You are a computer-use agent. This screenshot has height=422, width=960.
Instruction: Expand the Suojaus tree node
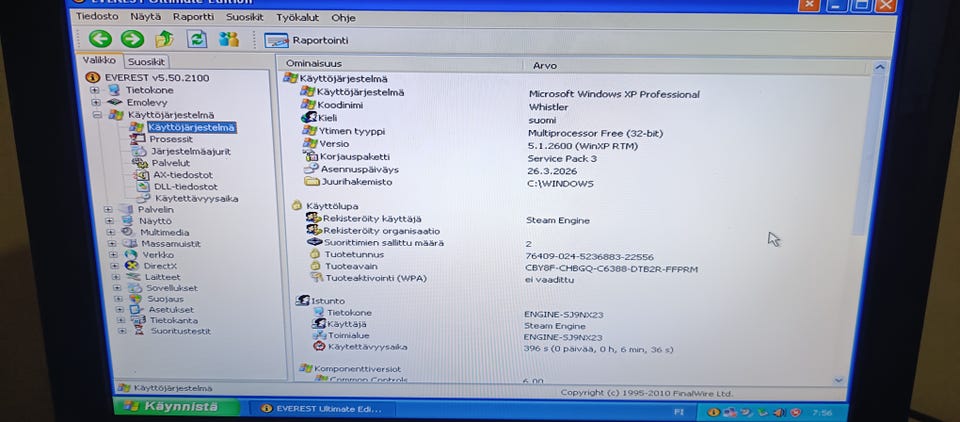[x=118, y=299]
